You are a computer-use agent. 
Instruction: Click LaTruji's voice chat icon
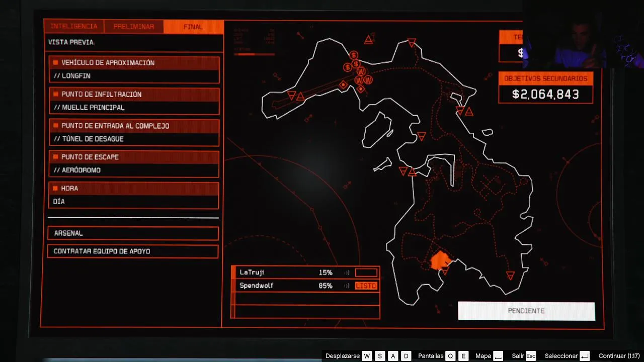(347, 273)
